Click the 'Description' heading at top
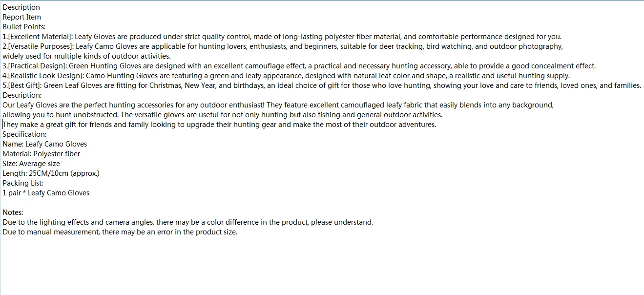 [x=21, y=7]
